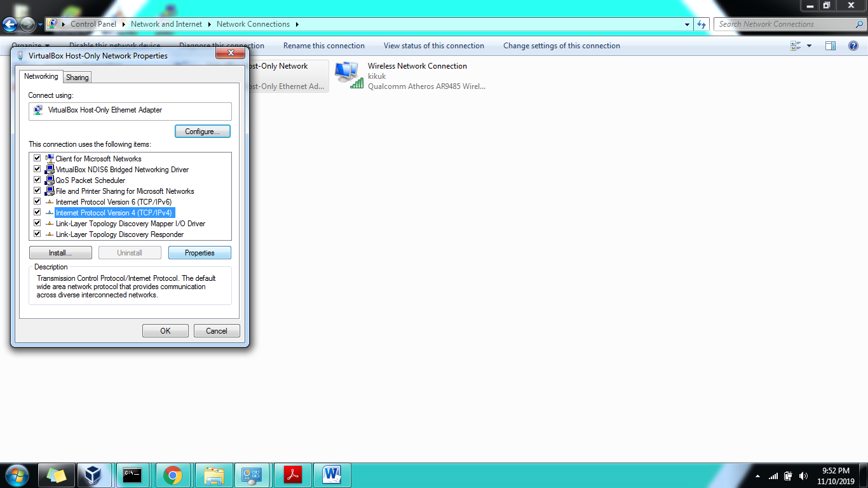Image resolution: width=868 pixels, height=488 pixels.
Task: Expand arrow after Network Connections breadcrumb
Action: [297, 24]
